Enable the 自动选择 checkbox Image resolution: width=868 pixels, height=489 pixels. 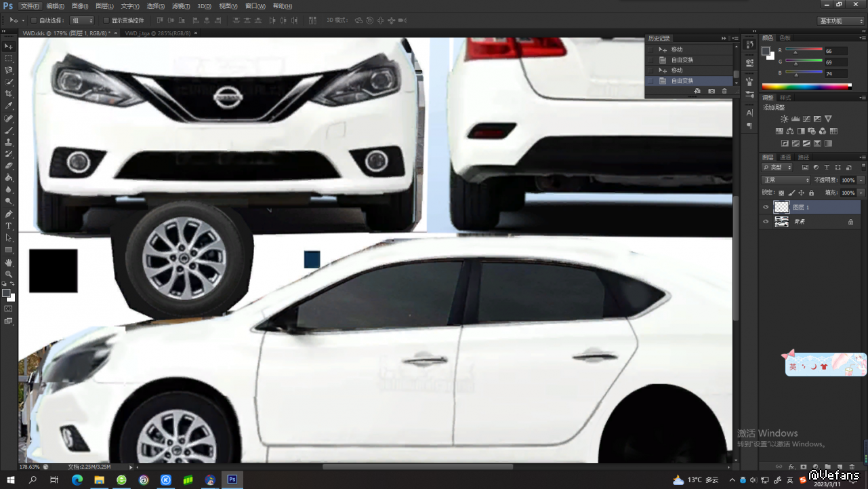click(34, 20)
